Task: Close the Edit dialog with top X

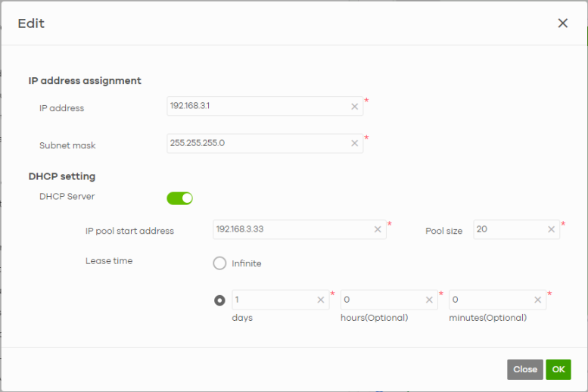Action: [x=562, y=23]
